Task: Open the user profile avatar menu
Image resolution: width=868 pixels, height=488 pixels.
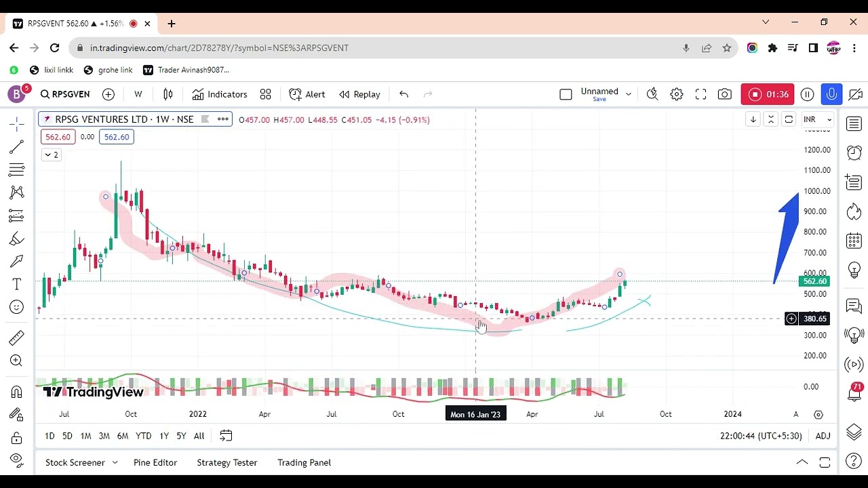Action: (x=16, y=94)
